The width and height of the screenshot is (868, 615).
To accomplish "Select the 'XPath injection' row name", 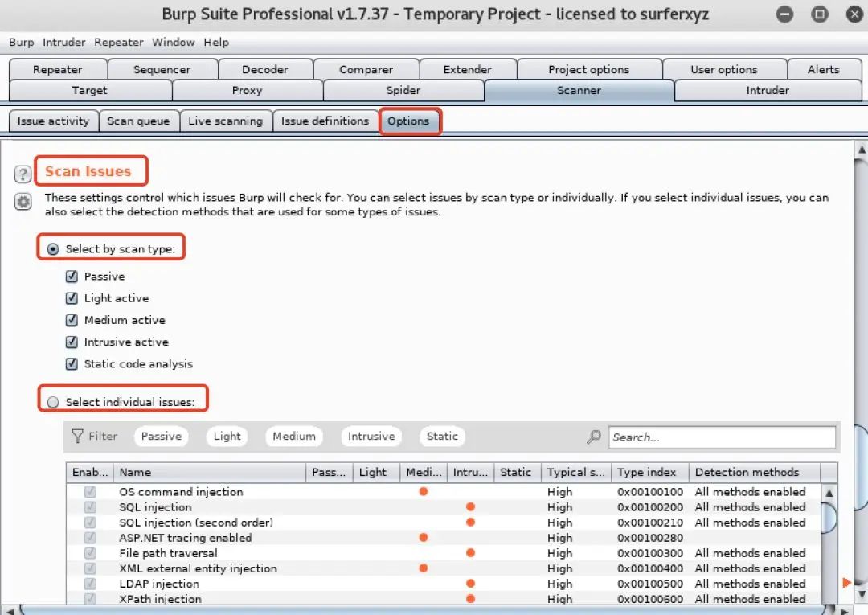I will coord(161,599).
